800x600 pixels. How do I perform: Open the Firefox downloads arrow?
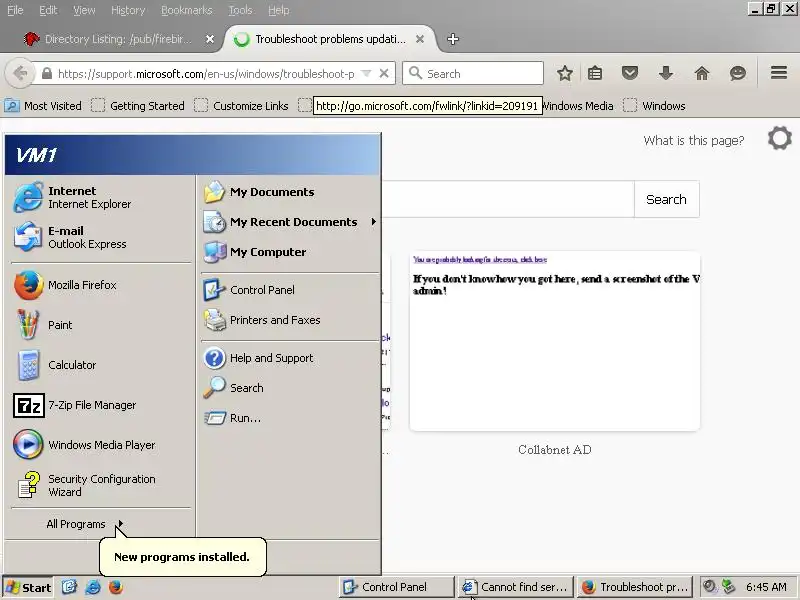(x=665, y=73)
